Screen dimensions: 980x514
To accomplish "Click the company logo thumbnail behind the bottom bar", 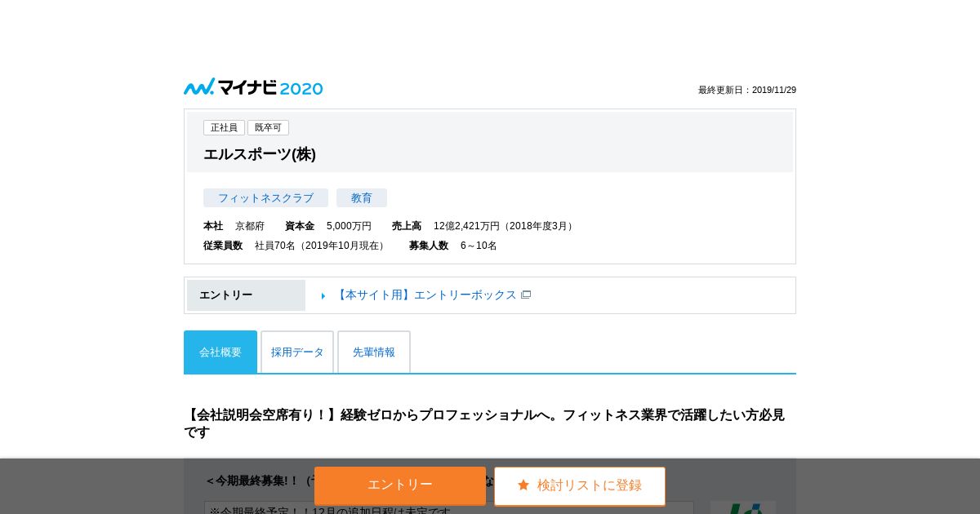I will click(743, 507).
